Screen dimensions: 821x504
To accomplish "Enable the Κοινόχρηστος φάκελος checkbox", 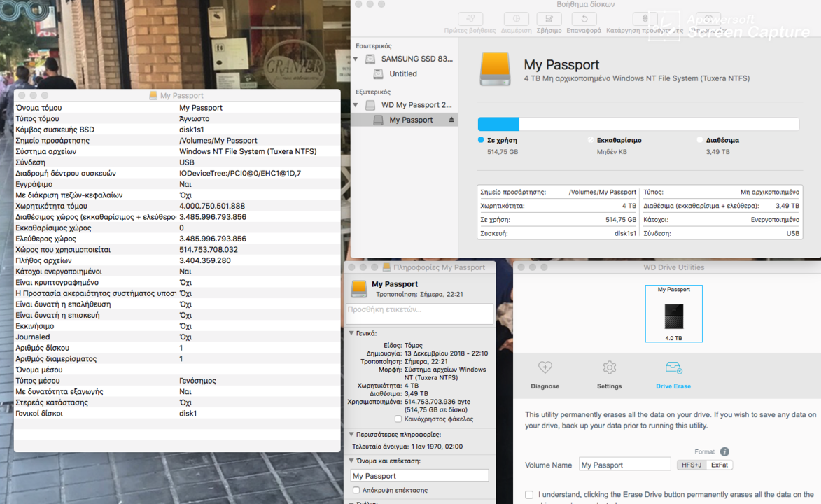I will click(x=398, y=419).
